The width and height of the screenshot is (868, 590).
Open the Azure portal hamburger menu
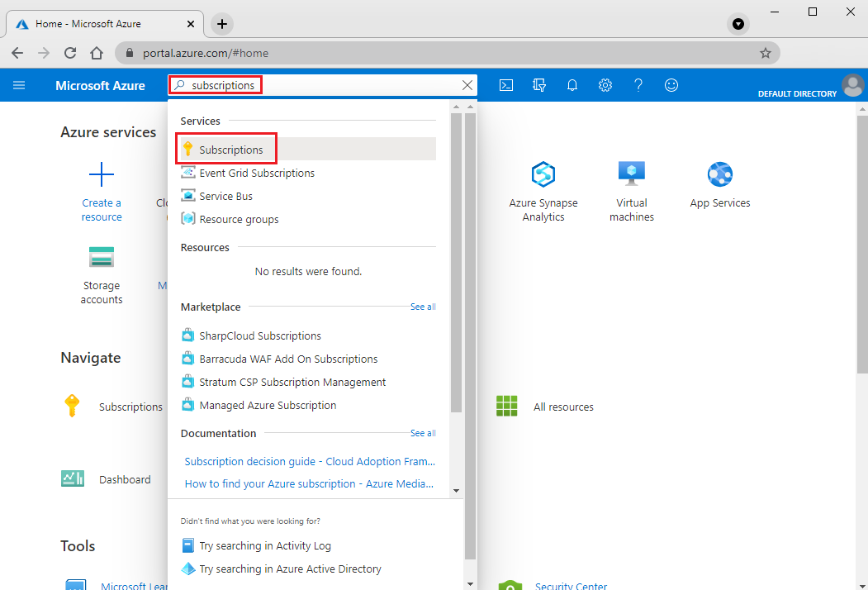point(19,85)
